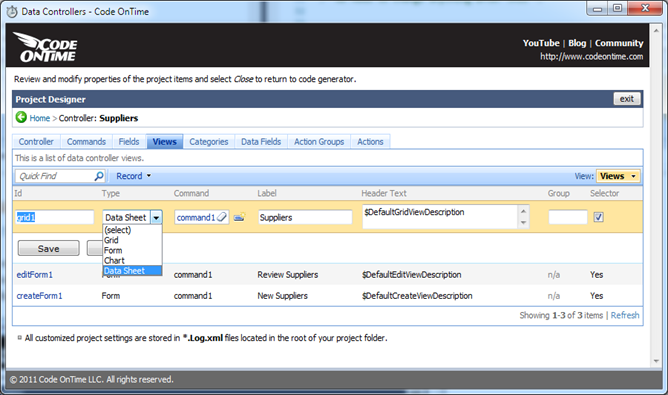Screen dimensions: 668x395
Task: Click the Quick Find magnifier icon
Action: [98, 176]
